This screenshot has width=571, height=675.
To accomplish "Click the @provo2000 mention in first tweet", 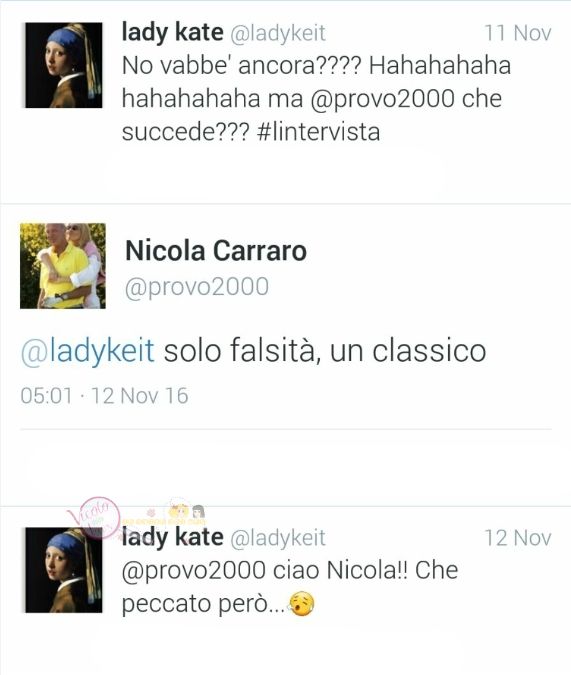I will coord(382,99).
